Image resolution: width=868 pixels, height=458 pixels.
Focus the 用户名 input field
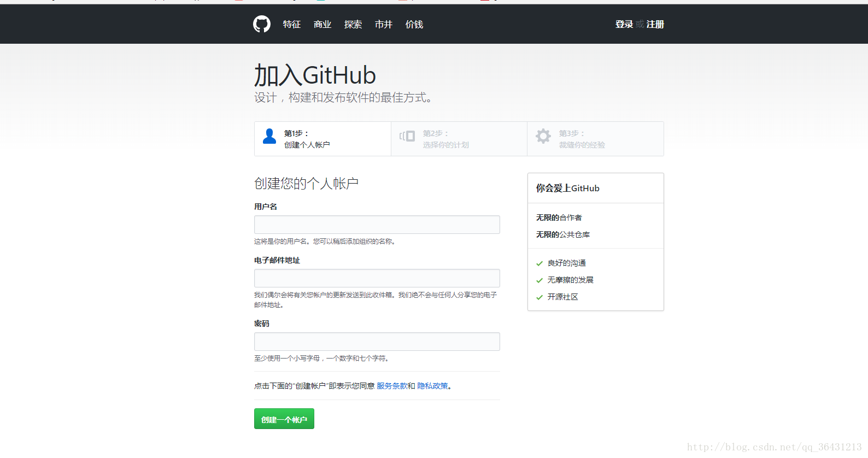pos(377,225)
